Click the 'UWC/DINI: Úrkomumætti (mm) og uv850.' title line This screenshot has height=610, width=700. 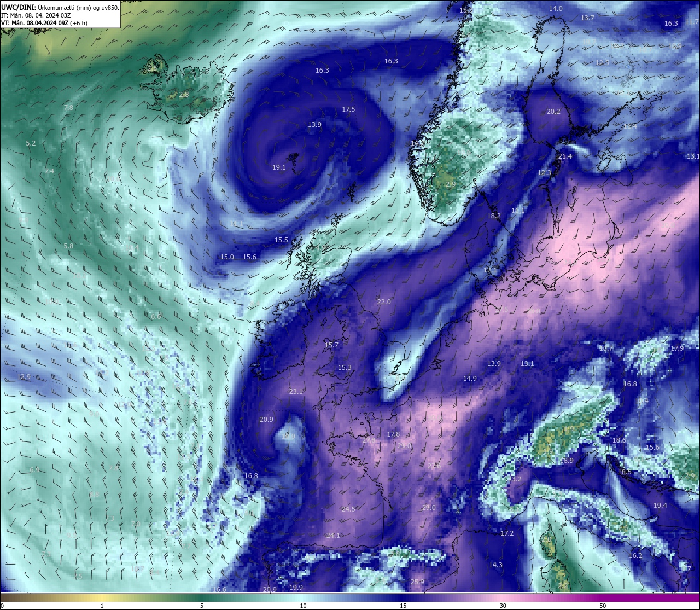60,7
